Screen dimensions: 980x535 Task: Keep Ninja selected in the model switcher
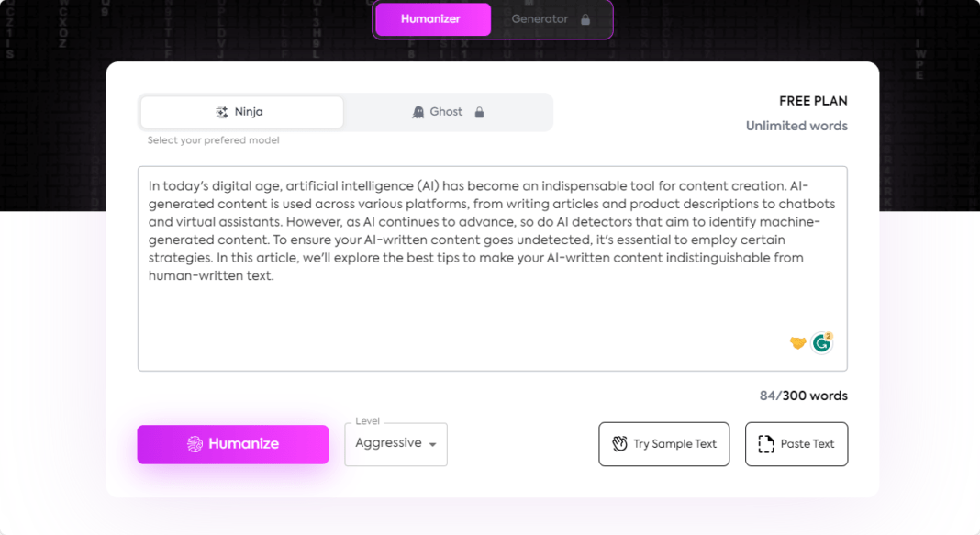[x=241, y=111]
